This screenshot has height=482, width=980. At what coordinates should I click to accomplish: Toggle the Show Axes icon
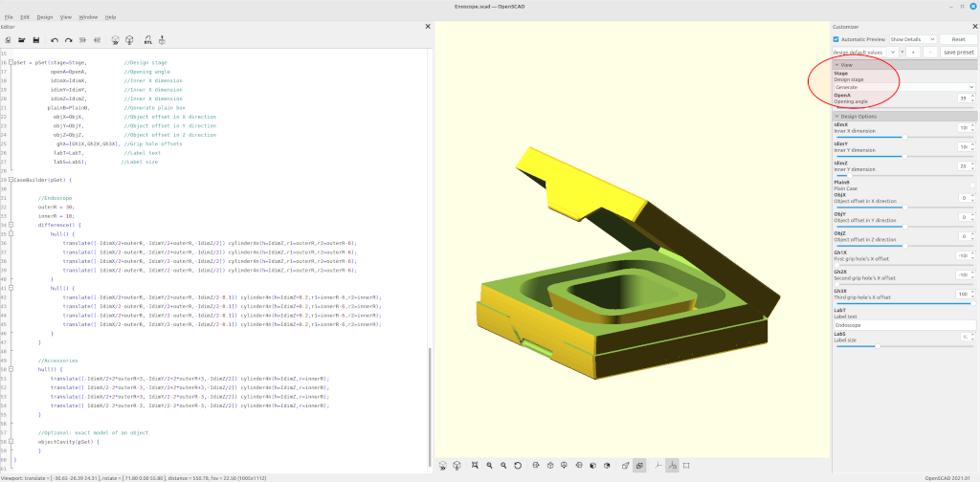pyautogui.click(x=658, y=465)
